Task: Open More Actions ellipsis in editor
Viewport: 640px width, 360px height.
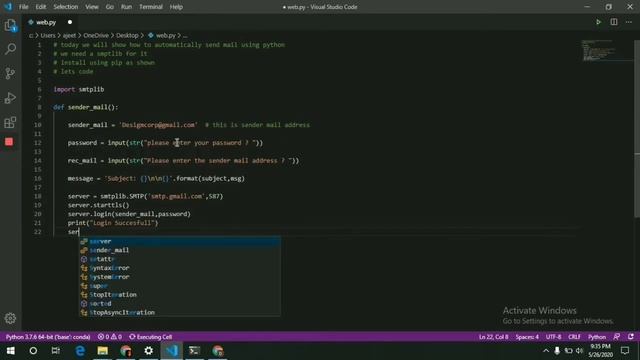Action: point(629,22)
